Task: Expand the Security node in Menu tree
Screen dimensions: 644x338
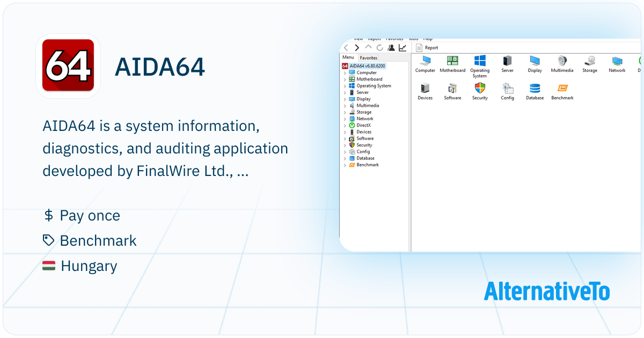Action: point(345,145)
